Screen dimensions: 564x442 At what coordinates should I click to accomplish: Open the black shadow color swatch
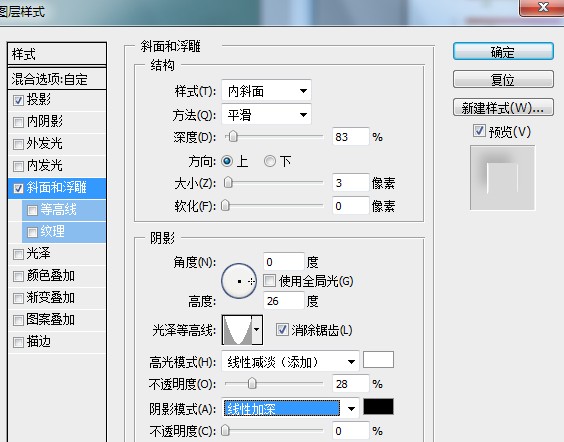[x=378, y=407]
